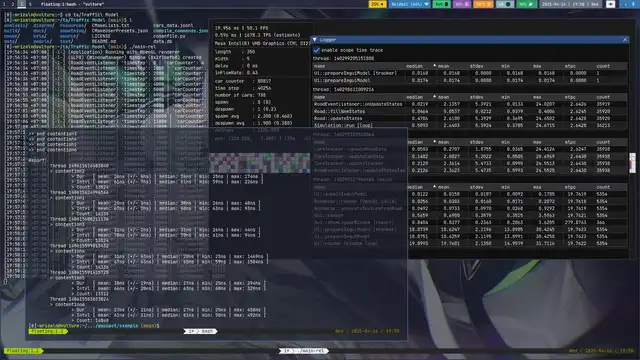Select the Road::updateStates row
Viewport: 640px width, 360px height.
pyautogui.click(x=469, y=118)
